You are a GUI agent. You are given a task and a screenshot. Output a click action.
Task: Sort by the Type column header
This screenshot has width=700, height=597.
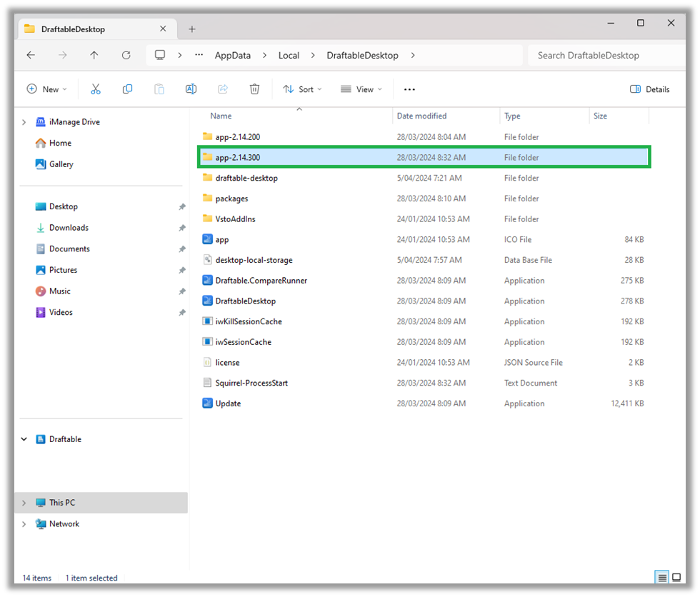pyautogui.click(x=544, y=116)
